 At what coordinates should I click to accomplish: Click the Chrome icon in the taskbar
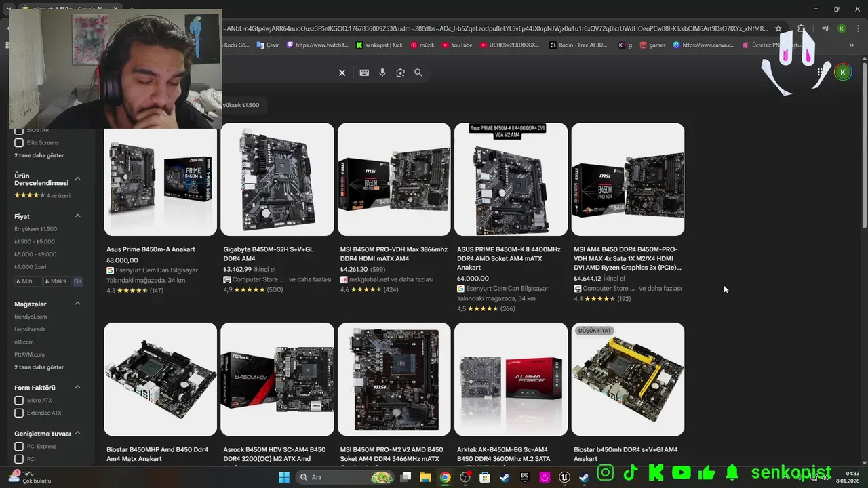[x=445, y=477]
